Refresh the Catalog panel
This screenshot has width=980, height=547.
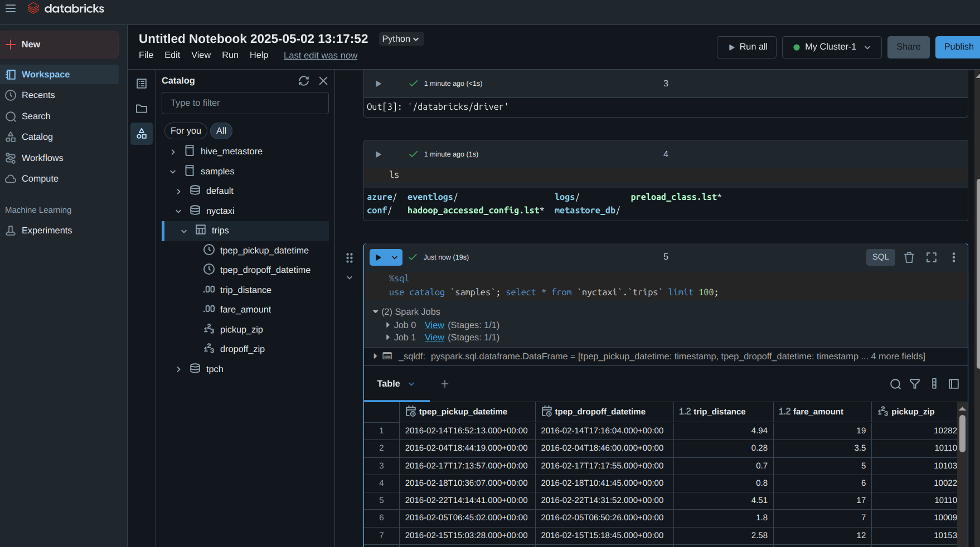click(304, 81)
